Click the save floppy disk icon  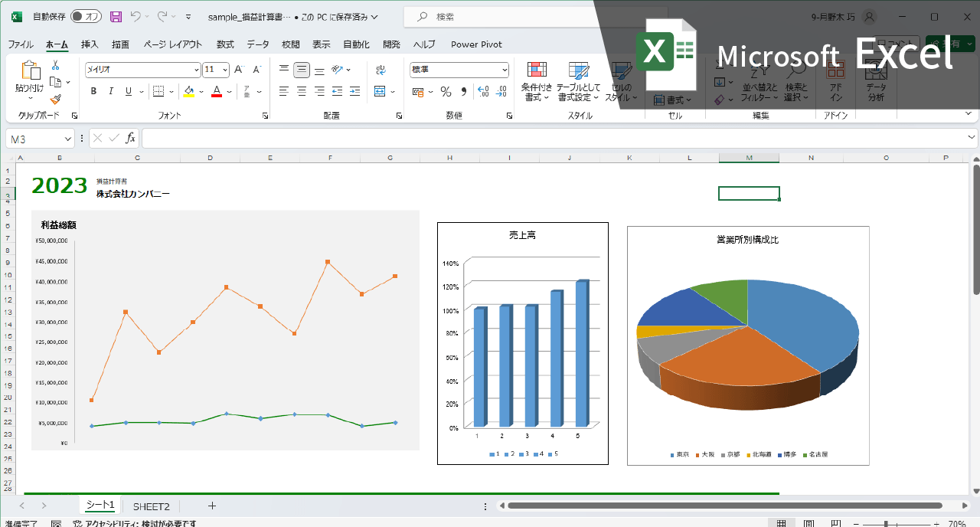pos(116,16)
